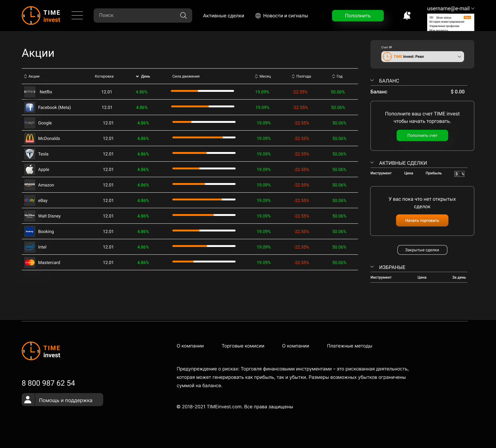Switch profit display to percent
496x448 pixels.
point(462,174)
